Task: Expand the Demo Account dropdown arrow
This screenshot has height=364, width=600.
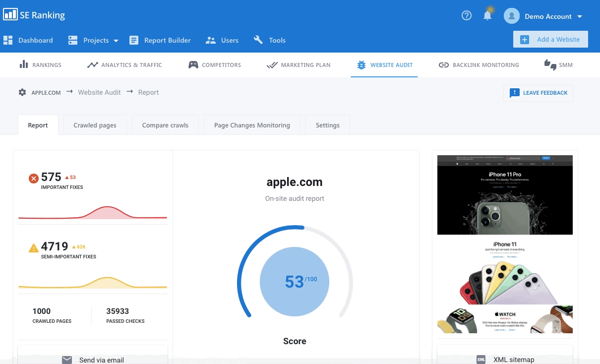Action: pyautogui.click(x=580, y=16)
